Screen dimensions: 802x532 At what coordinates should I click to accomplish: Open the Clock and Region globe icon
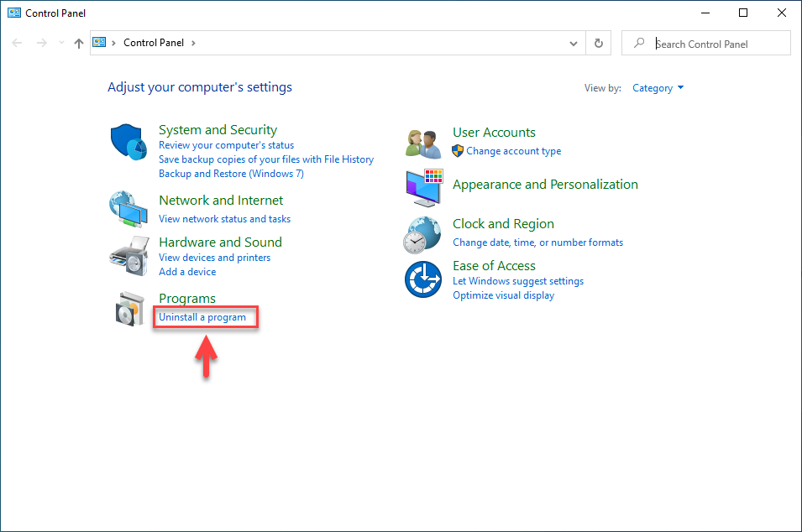coord(422,235)
